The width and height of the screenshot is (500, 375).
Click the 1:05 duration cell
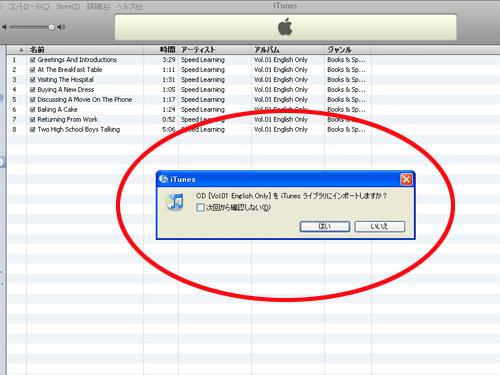(x=169, y=90)
